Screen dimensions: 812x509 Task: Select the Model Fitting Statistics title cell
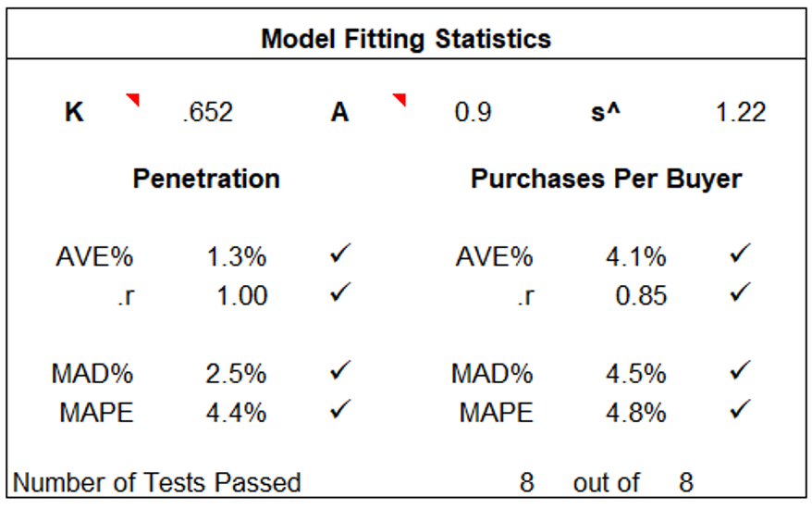(x=406, y=39)
